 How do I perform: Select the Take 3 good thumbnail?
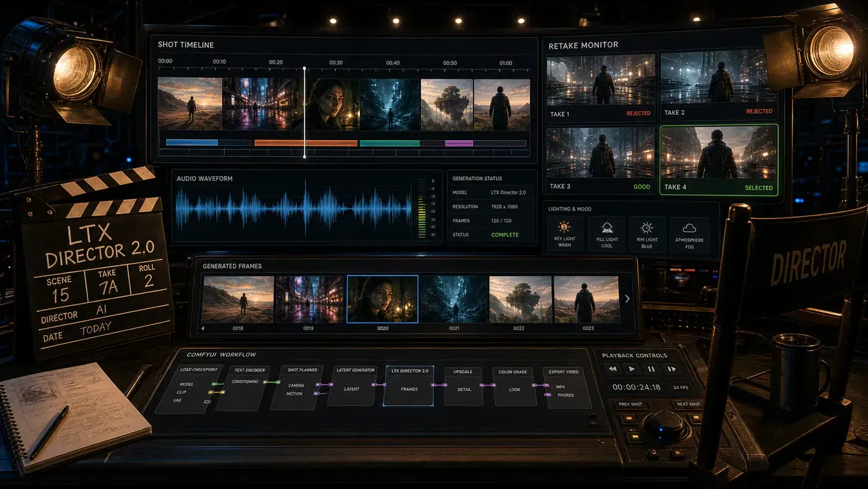coord(601,153)
